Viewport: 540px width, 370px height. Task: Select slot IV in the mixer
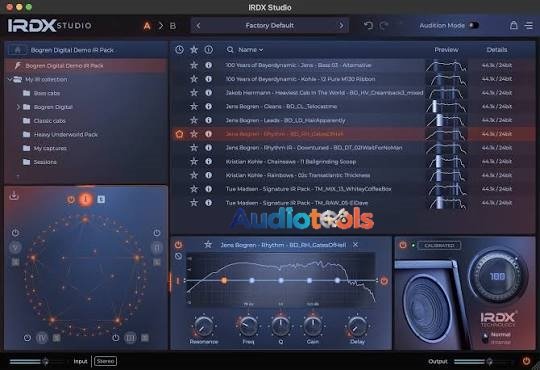click(42, 338)
